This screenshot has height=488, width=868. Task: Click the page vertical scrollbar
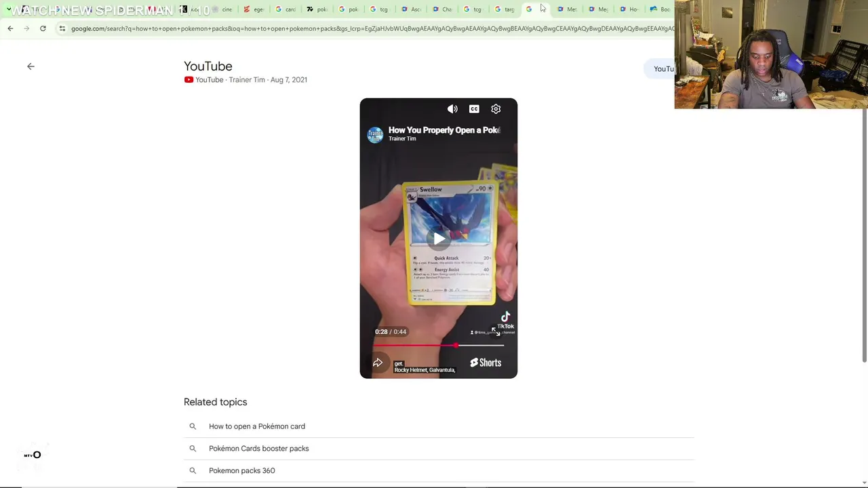pyautogui.click(x=865, y=235)
